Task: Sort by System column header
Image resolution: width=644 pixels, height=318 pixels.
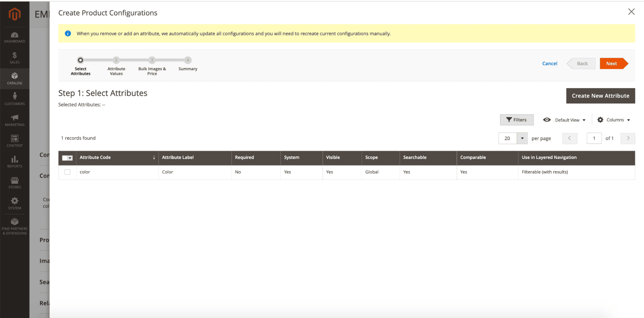Action: tap(302, 158)
